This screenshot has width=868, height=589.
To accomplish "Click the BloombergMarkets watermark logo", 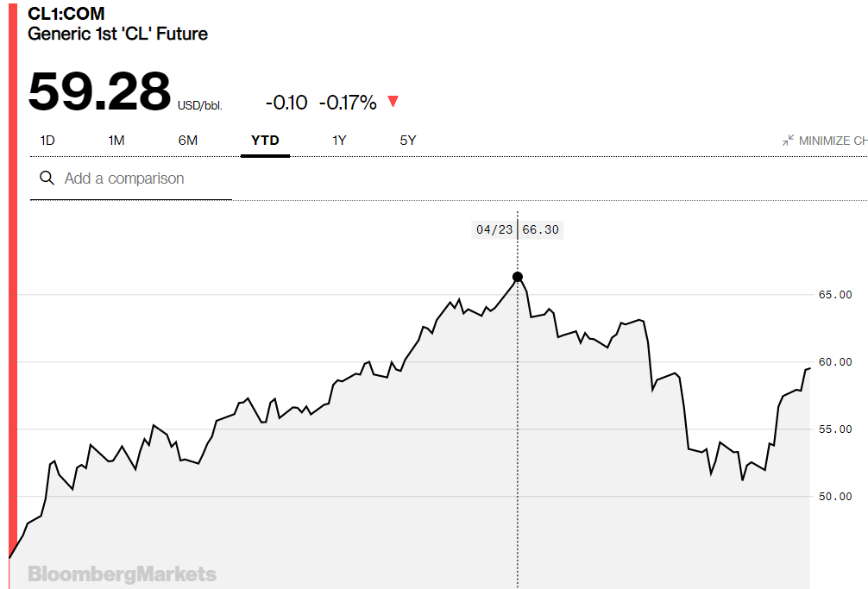I will [122, 574].
